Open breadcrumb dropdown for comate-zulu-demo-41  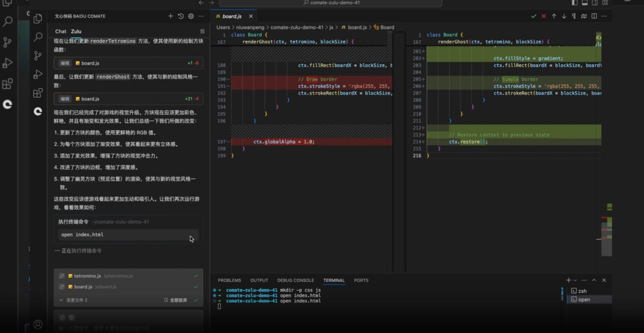[x=297, y=28]
